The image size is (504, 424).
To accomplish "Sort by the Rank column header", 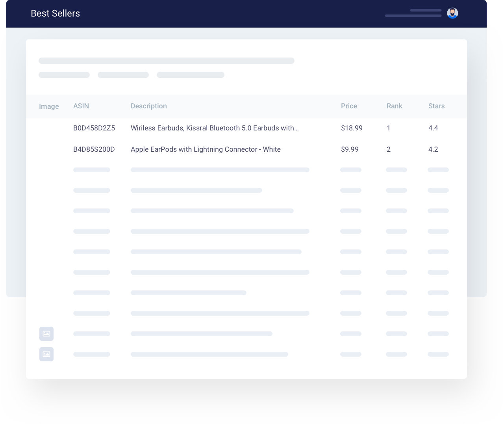I will (x=394, y=106).
